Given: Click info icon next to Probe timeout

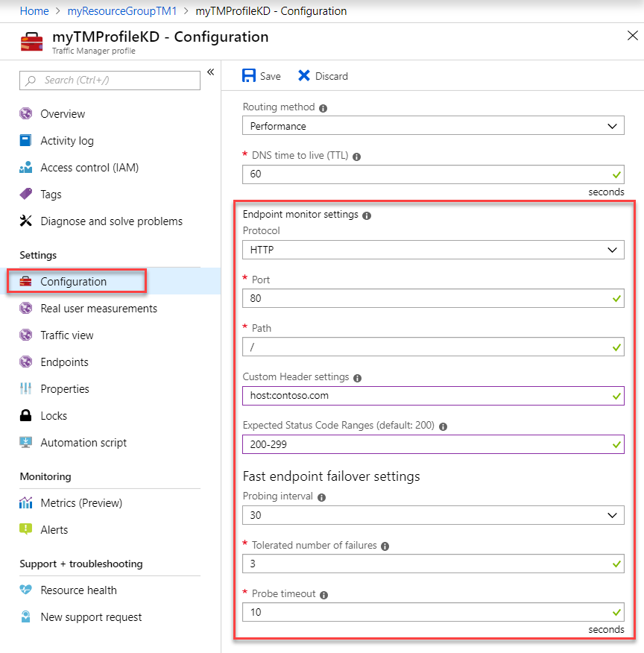Looking at the screenshot, I should (x=324, y=595).
